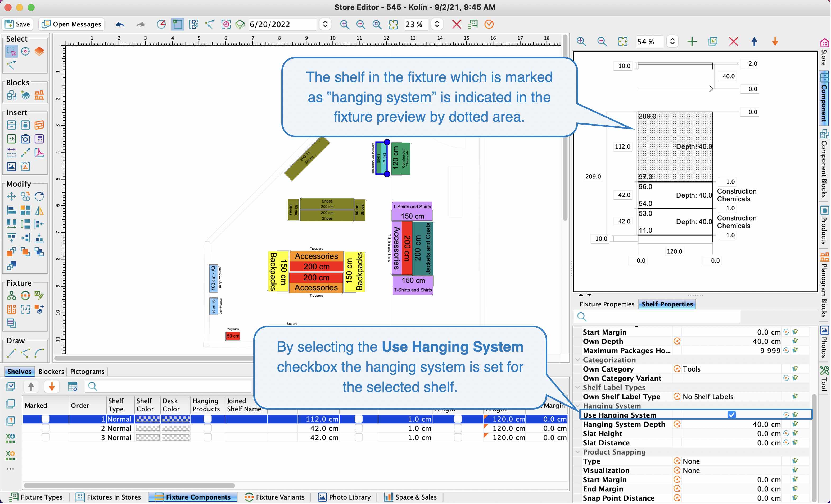Open Own Shelf Label Type dropdown
The height and width of the screenshot is (504, 831).
[731, 397]
